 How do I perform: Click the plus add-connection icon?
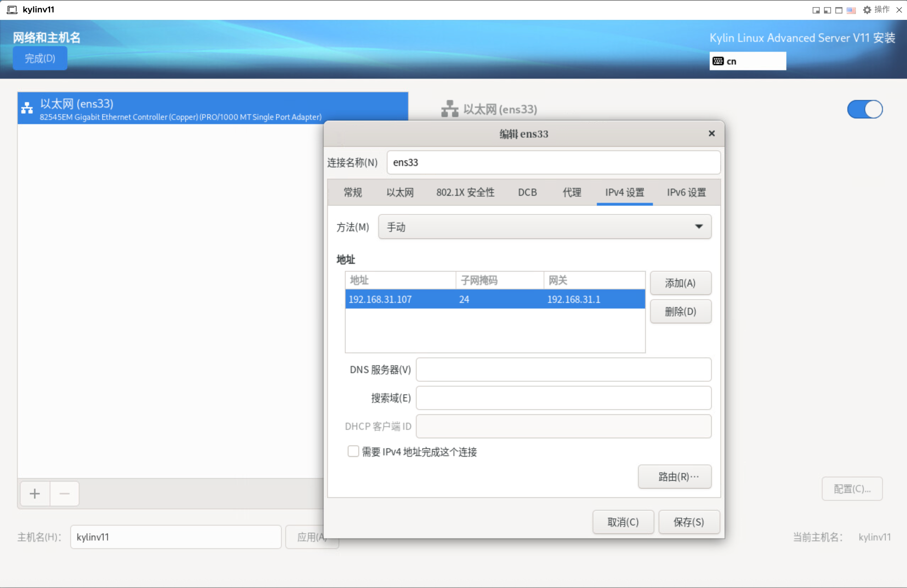coord(35,494)
